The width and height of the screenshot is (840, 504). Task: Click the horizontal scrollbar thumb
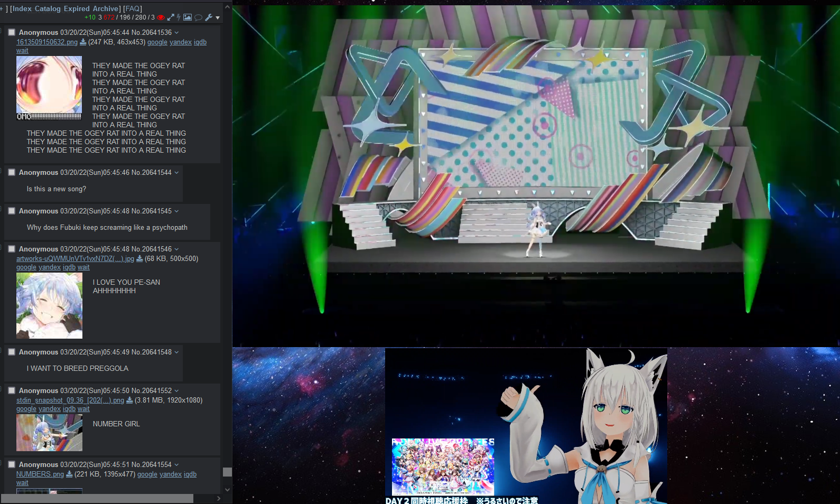(97, 499)
